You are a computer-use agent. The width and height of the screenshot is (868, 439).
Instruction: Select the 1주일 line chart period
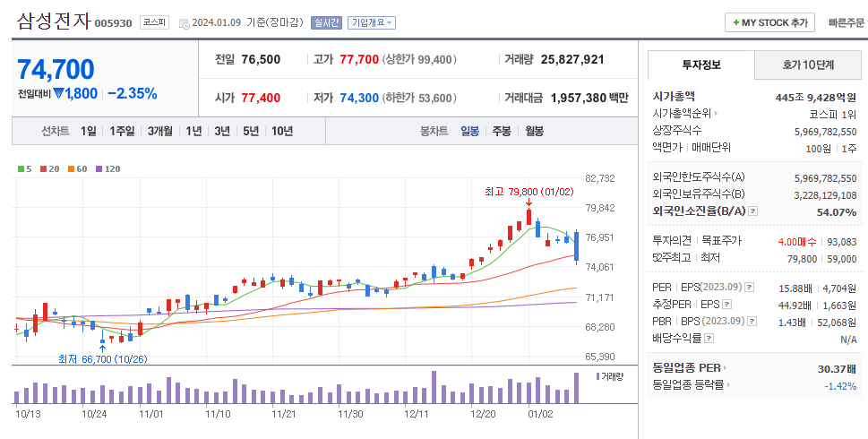(122, 131)
